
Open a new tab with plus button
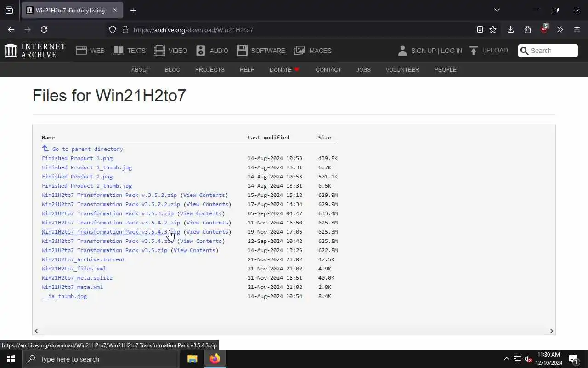[x=133, y=10]
